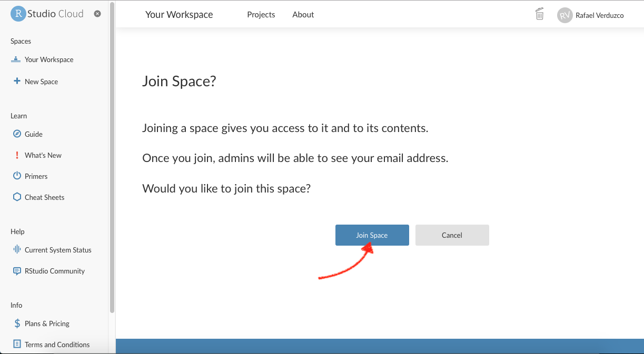The image size is (644, 354).
Task: Open the Cheat Sheets section
Action: pyautogui.click(x=44, y=197)
